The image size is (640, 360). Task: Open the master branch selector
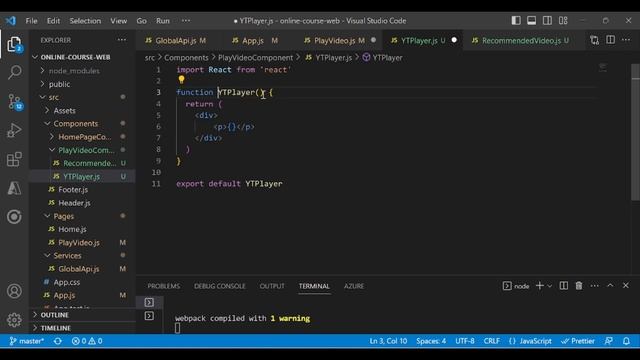[27, 341]
